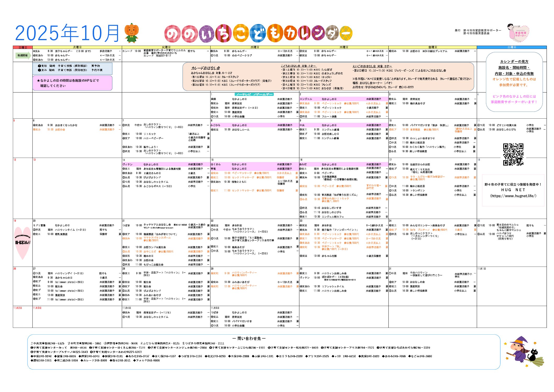Viewport: 554px width, 392px height.
Task: Click the pink heart on October 19
Action: 23,243
